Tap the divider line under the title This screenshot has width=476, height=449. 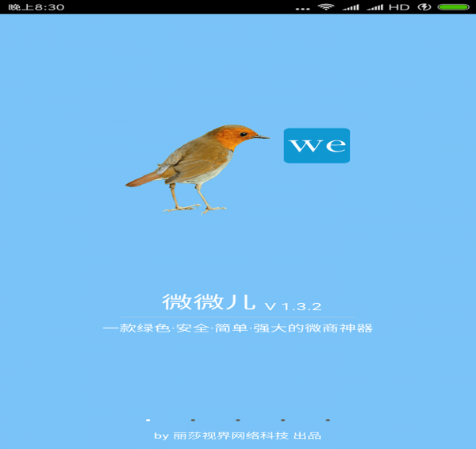click(238, 317)
